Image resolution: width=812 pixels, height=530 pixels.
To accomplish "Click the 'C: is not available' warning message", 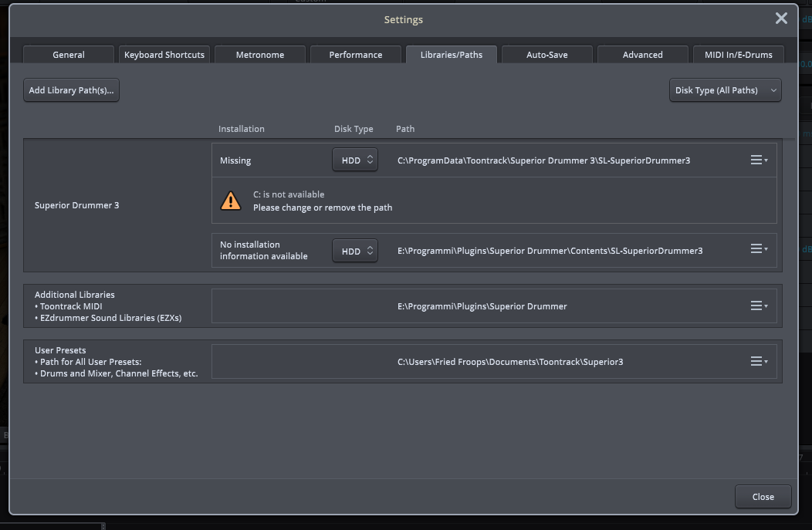I will [x=289, y=194].
